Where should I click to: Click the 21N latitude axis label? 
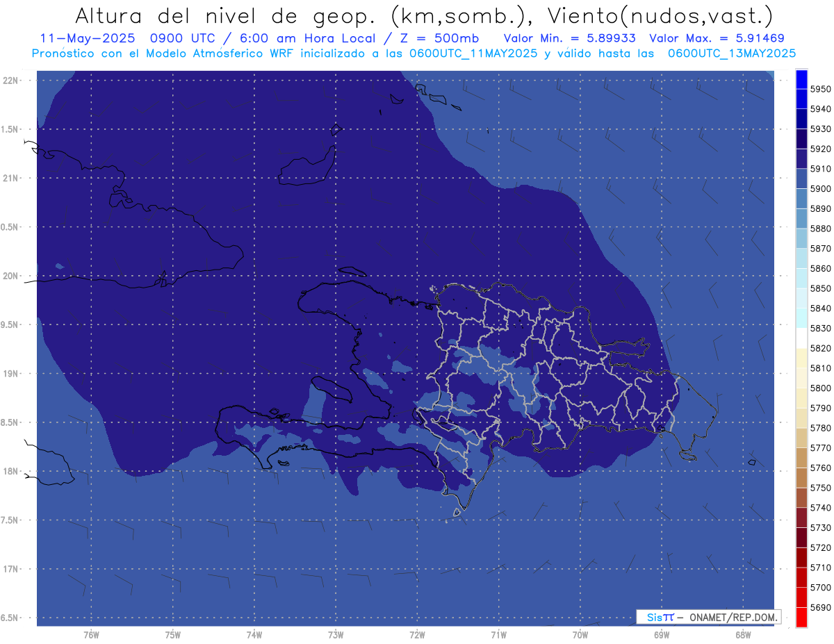pos(11,178)
